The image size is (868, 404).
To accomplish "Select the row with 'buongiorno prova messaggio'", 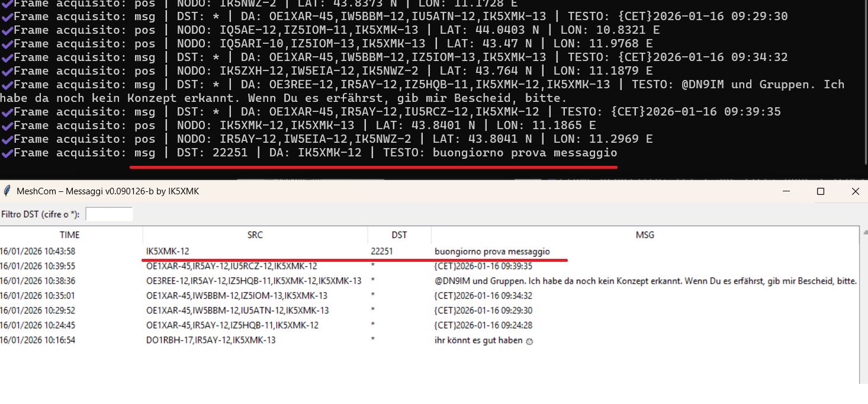I will 492,251.
